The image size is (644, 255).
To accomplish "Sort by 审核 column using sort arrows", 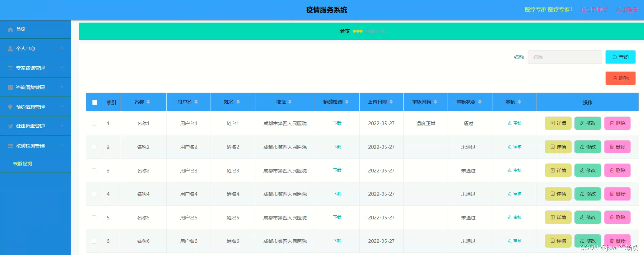I will (520, 102).
